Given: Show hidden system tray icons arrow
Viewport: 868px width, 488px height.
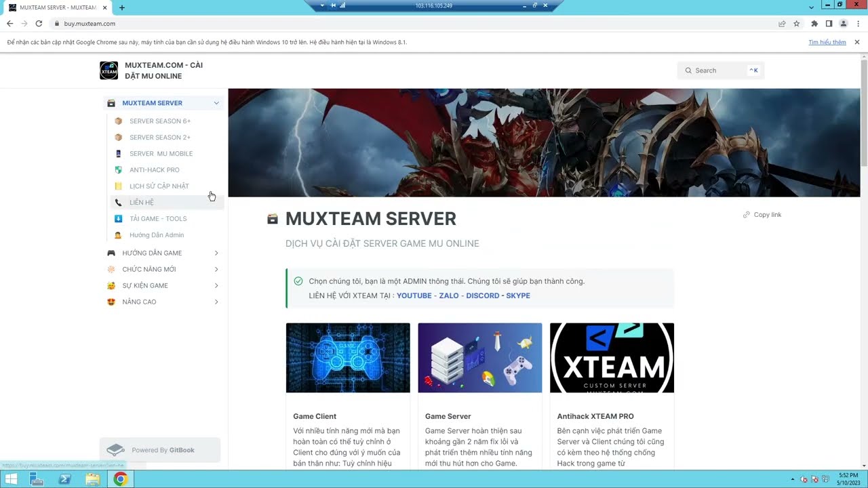Looking at the screenshot, I should tap(794, 480).
